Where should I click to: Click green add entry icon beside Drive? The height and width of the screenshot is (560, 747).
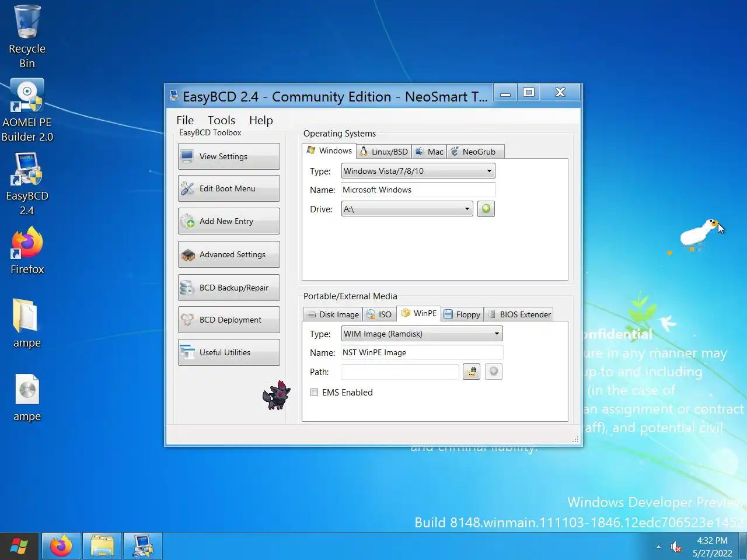[x=486, y=209]
